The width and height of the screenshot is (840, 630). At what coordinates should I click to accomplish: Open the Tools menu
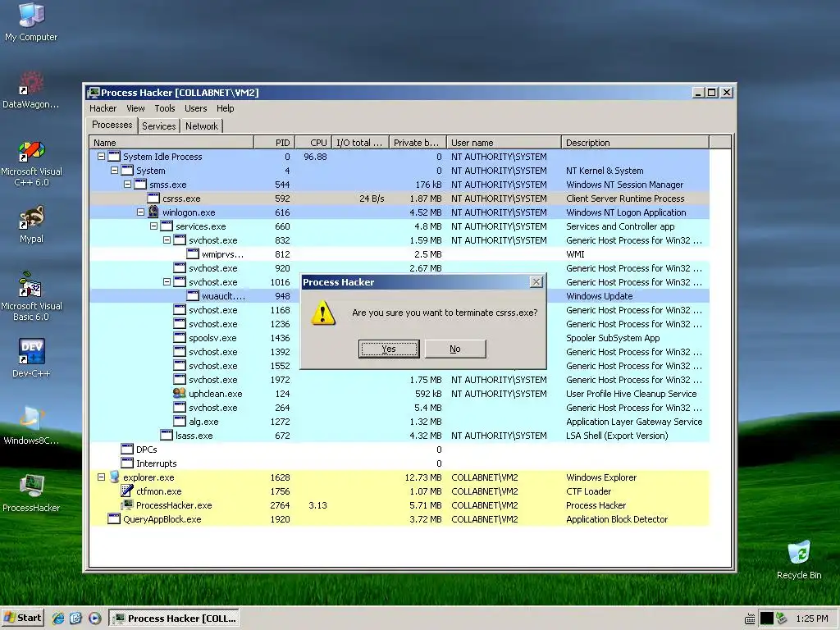pos(165,108)
